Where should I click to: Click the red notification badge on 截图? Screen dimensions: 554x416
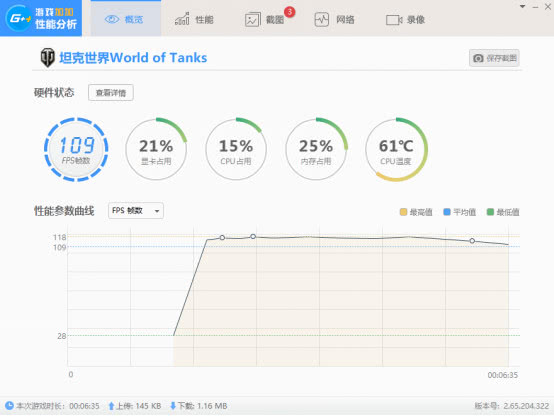[289, 12]
